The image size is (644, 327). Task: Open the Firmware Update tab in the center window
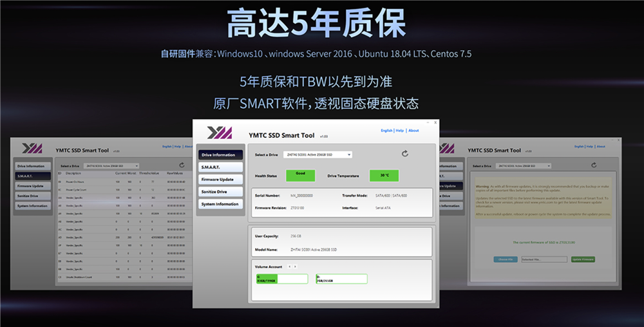pyautogui.click(x=220, y=180)
